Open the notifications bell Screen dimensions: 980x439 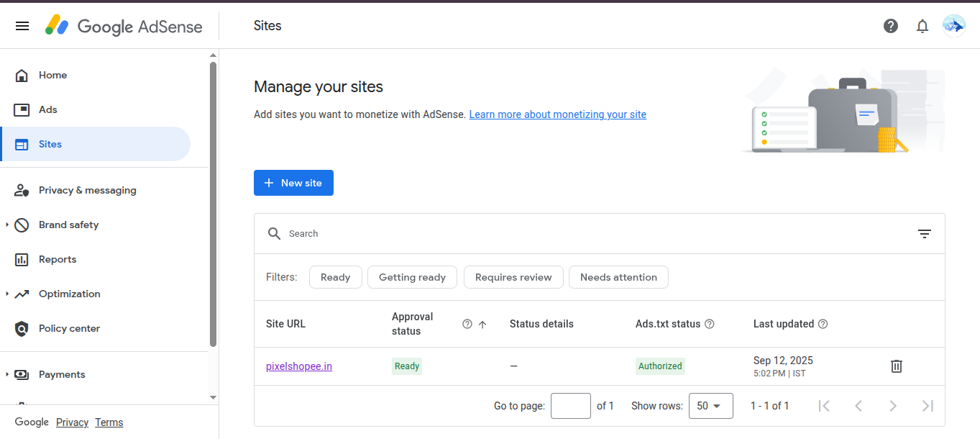pos(922,26)
